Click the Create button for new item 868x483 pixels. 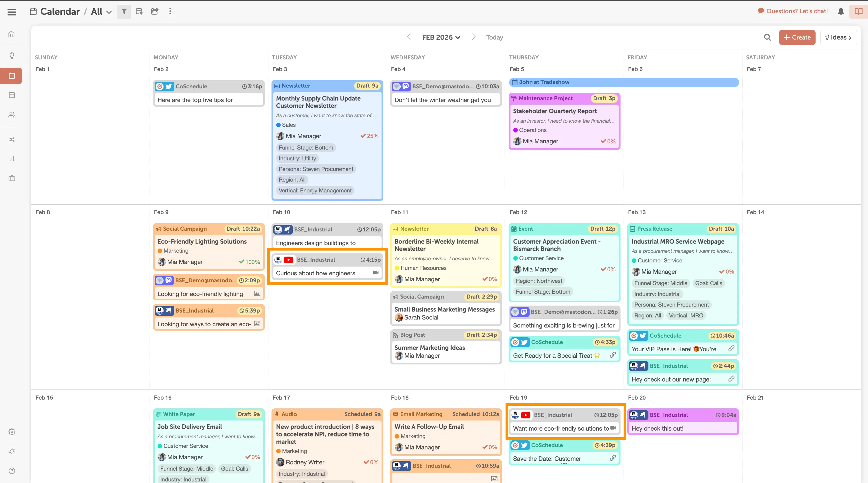click(x=797, y=37)
